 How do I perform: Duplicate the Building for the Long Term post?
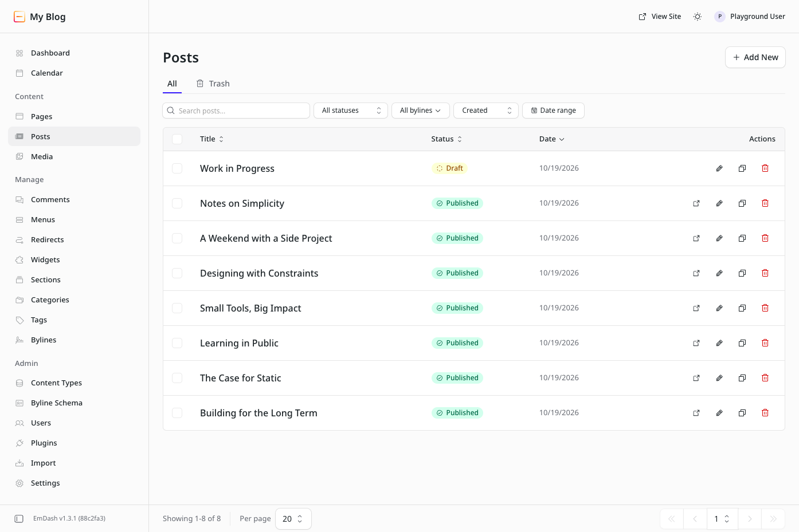(742, 413)
